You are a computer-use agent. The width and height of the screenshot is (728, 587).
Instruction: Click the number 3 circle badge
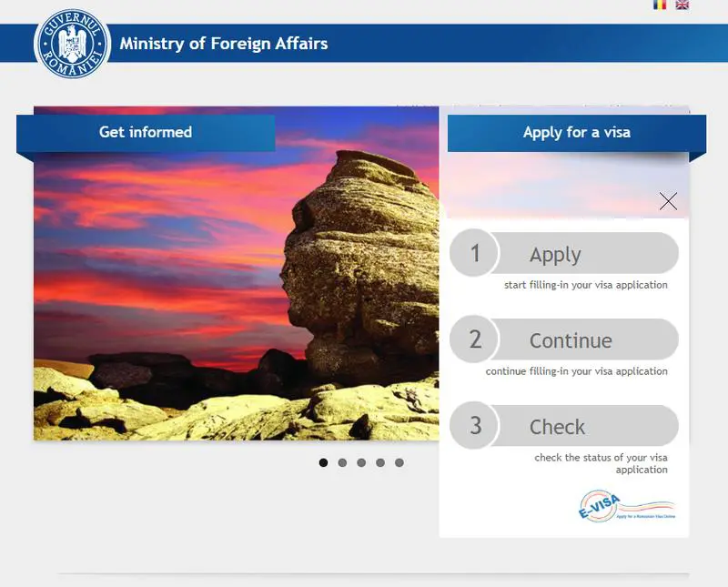pyautogui.click(x=474, y=426)
